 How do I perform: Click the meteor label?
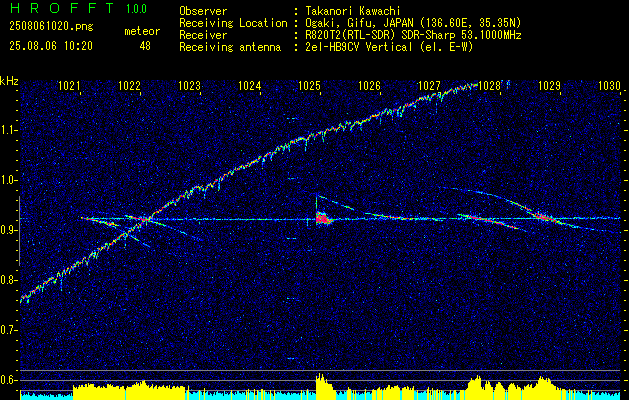pos(142,31)
